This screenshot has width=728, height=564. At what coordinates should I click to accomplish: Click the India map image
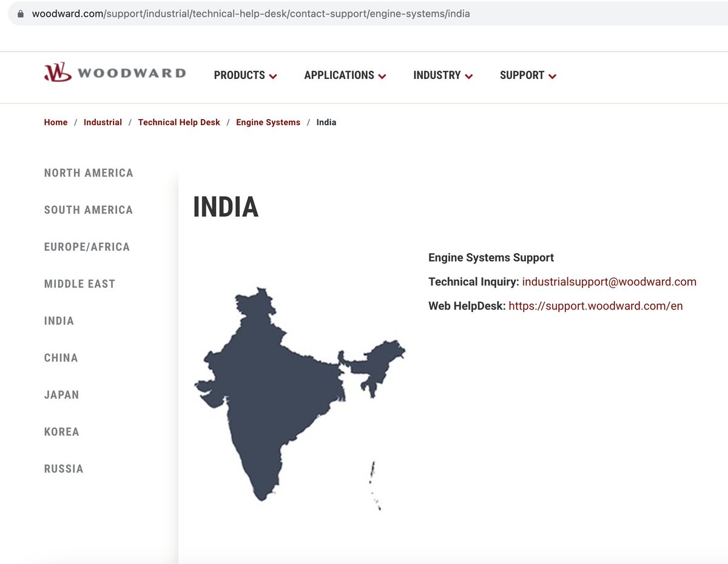pyautogui.click(x=300, y=399)
